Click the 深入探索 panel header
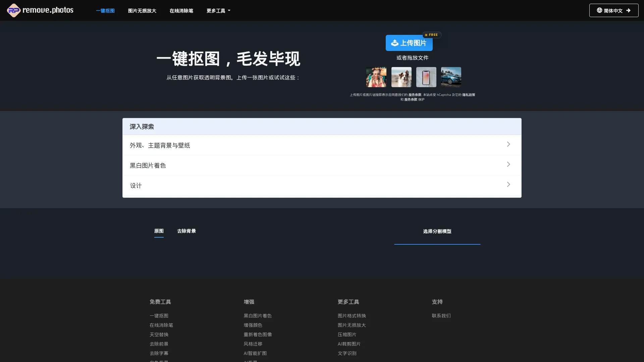644x362 pixels. (x=322, y=126)
